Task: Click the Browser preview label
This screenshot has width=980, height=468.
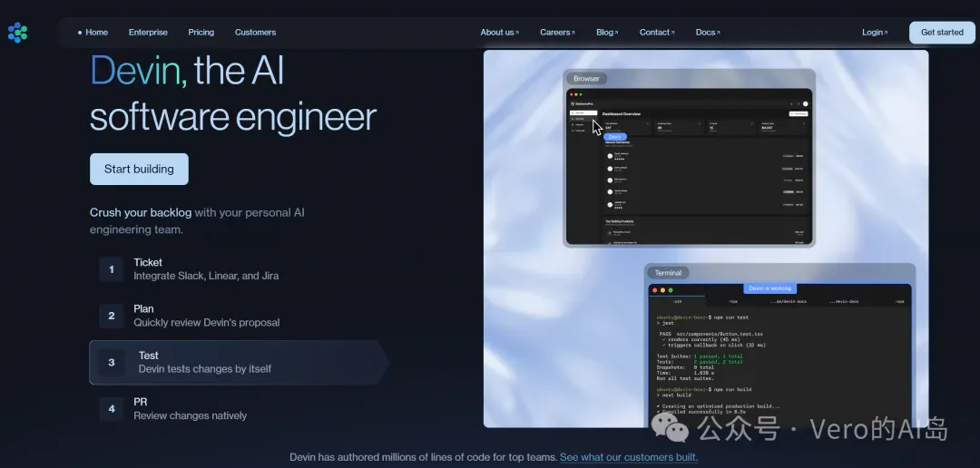Action: pyautogui.click(x=586, y=79)
